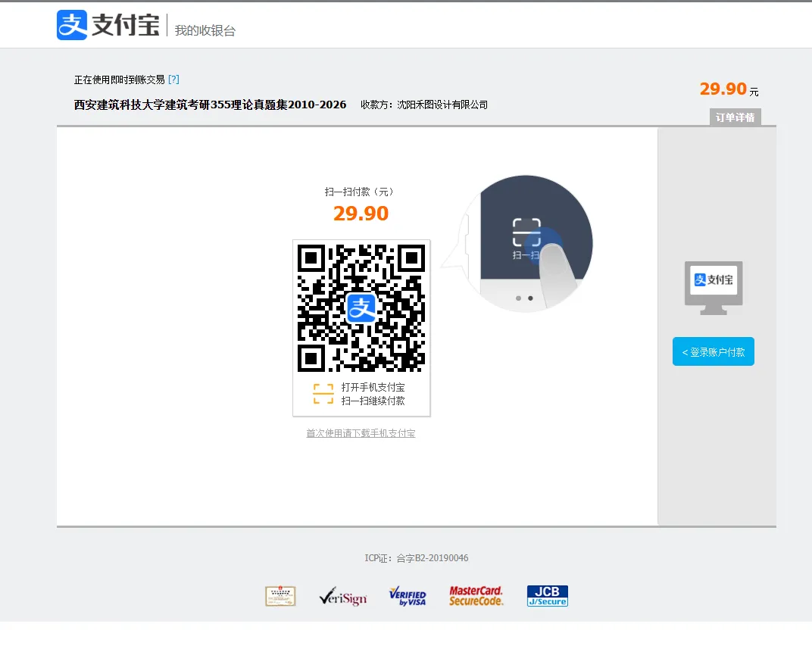This screenshot has height=646, width=812.
Task: Click the 我的收银台 header text
Action: (205, 30)
